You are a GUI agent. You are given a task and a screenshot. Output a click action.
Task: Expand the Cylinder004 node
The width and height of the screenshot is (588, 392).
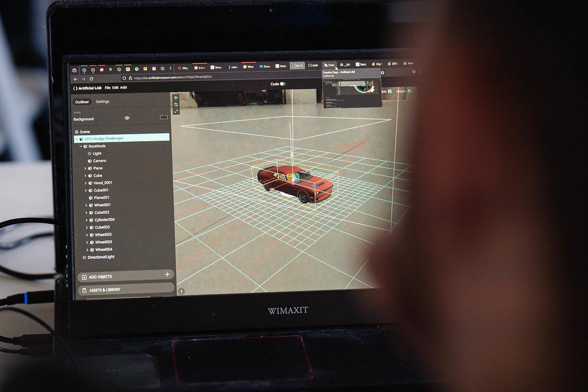click(x=86, y=220)
